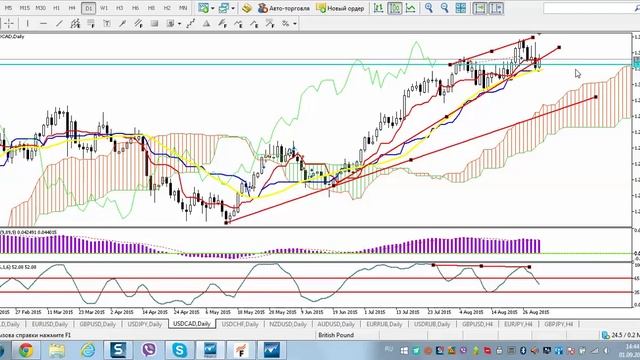This screenshot has height=360, width=640.
Task: Select the Crosshair tool
Action: [x=9, y=24]
